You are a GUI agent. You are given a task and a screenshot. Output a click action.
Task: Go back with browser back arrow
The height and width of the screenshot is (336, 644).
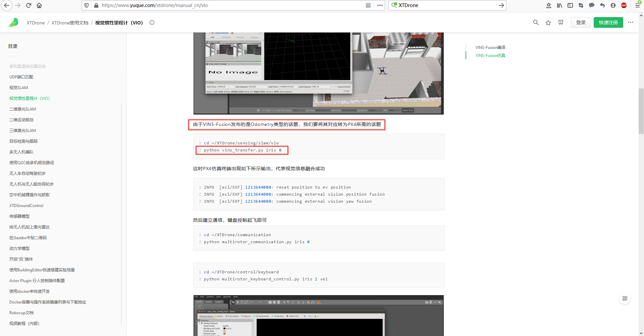point(7,5)
